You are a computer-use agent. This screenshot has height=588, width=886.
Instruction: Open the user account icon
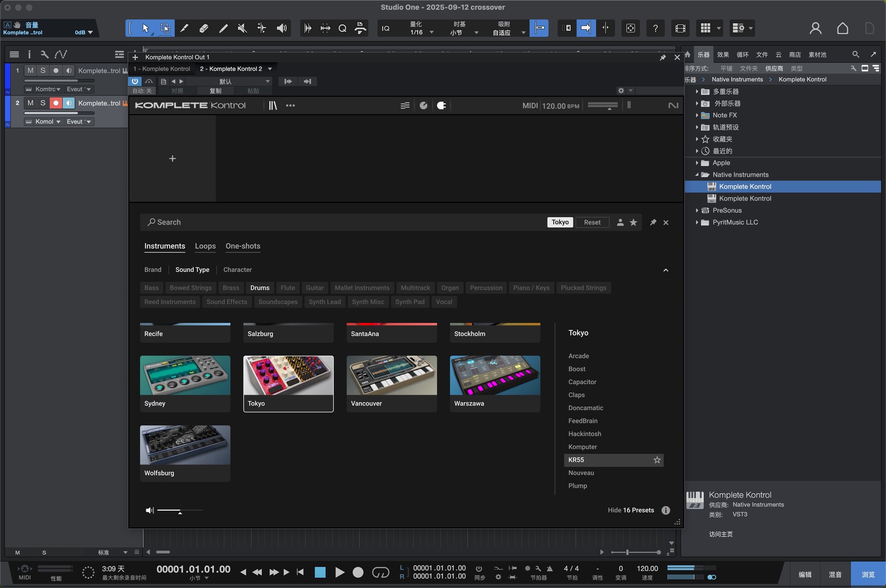pyautogui.click(x=815, y=28)
